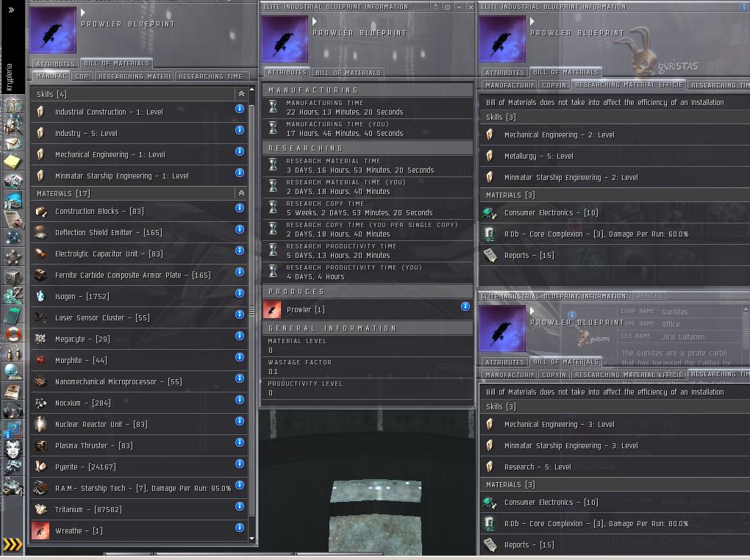
Task: Click scroll-down arrow in materials list
Action: coord(252,539)
